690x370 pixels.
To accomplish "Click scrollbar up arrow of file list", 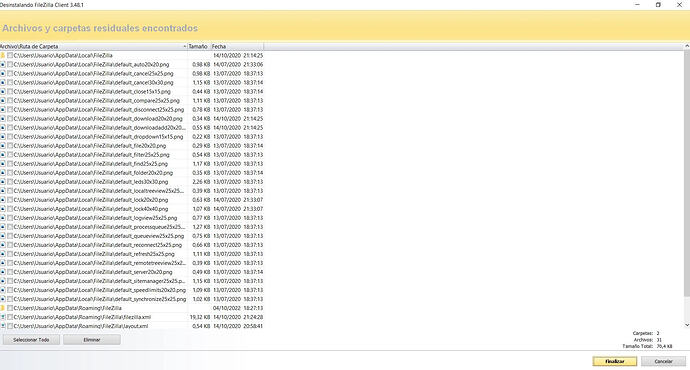I will tap(686, 46).
